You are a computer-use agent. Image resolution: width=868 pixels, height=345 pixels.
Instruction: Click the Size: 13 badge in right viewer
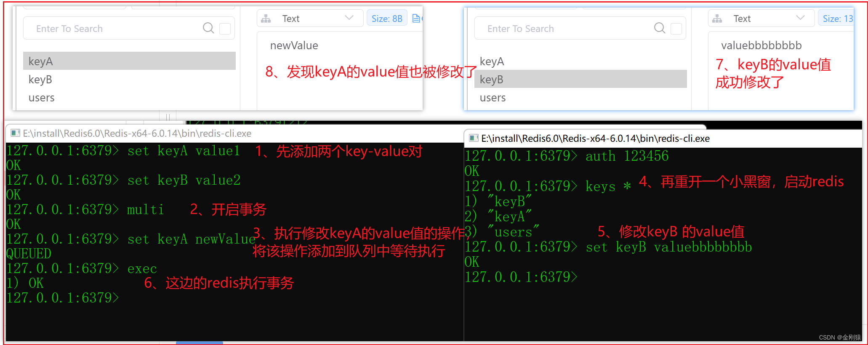click(x=836, y=19)
